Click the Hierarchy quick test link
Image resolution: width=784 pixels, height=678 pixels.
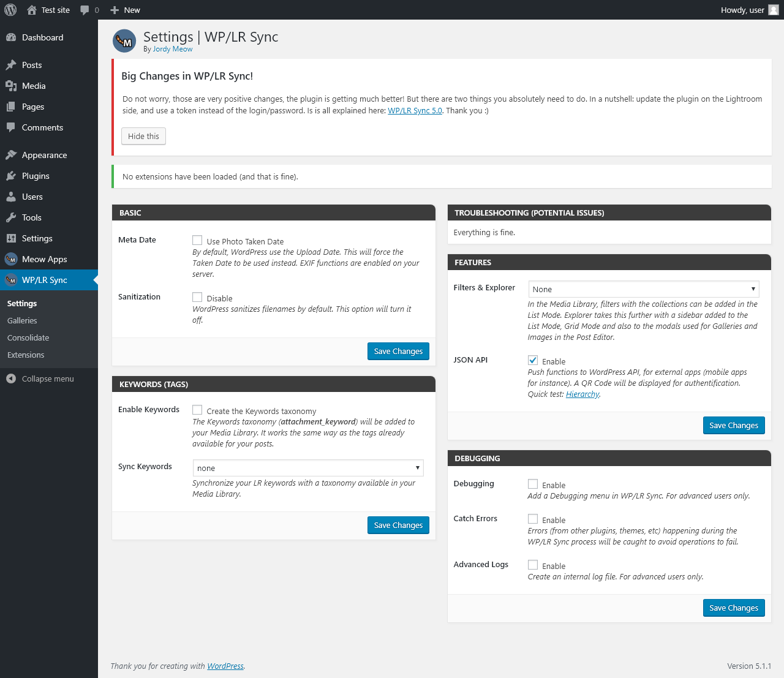tap(582, 394)
